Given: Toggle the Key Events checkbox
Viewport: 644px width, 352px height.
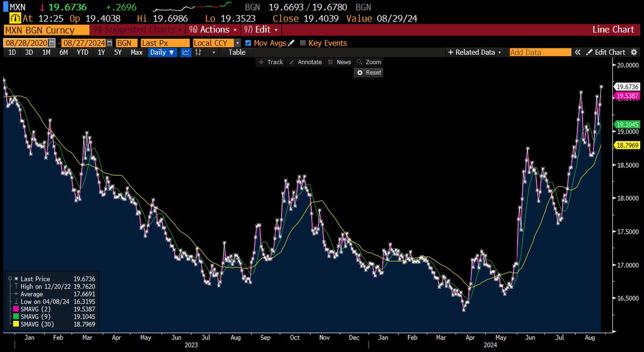Looking at the screenshot, I should 303,43.
